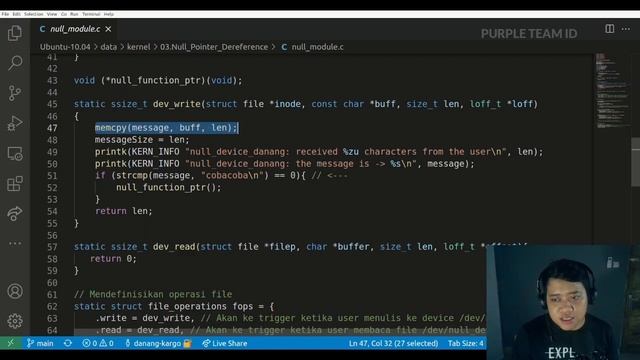Viewport: 640px width, 360px height.
Task: Click the remote window indicator in status bar
Action: [x=11, y=343]
